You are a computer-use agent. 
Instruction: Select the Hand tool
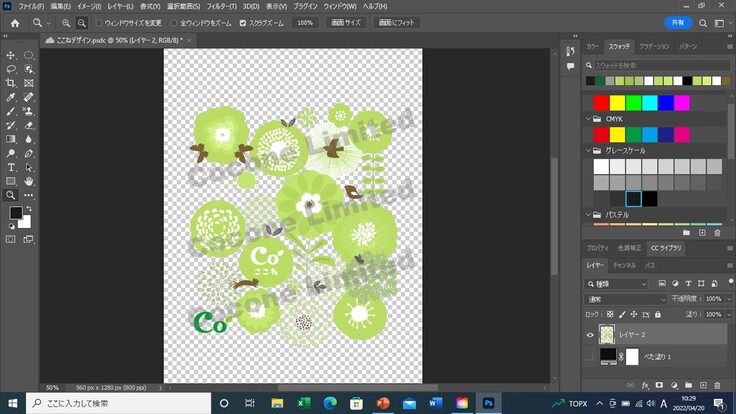click(x=29, y=182)
